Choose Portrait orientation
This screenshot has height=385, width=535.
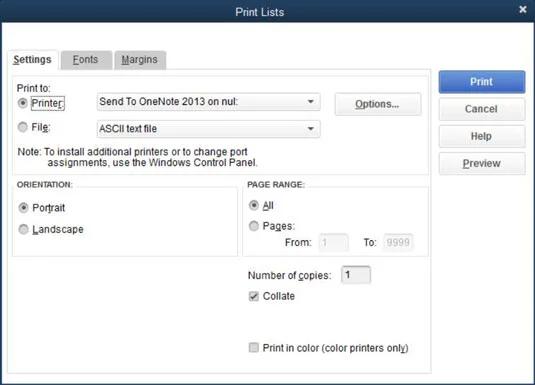coord(24,208)
